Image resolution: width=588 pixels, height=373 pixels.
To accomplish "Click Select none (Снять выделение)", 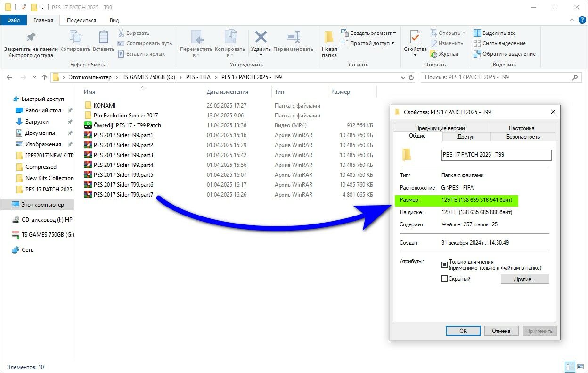I will pyautogui.click(x=499, y=43).
